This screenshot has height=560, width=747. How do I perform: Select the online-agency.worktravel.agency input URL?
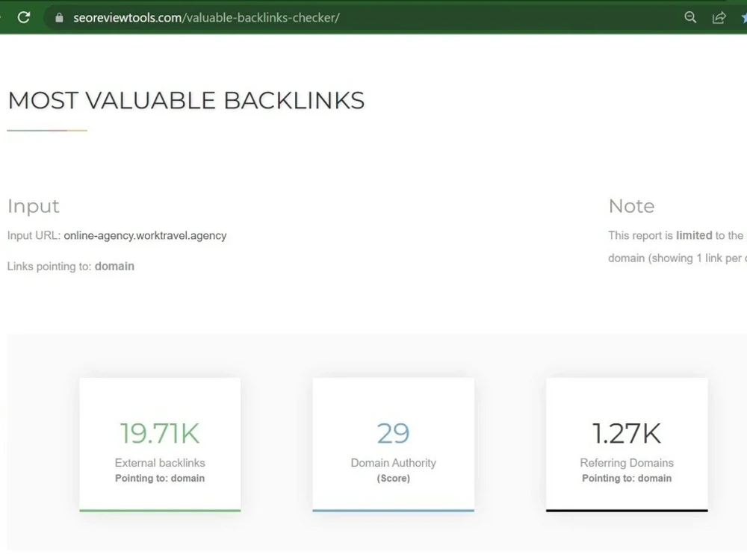[x=146, y=236]
